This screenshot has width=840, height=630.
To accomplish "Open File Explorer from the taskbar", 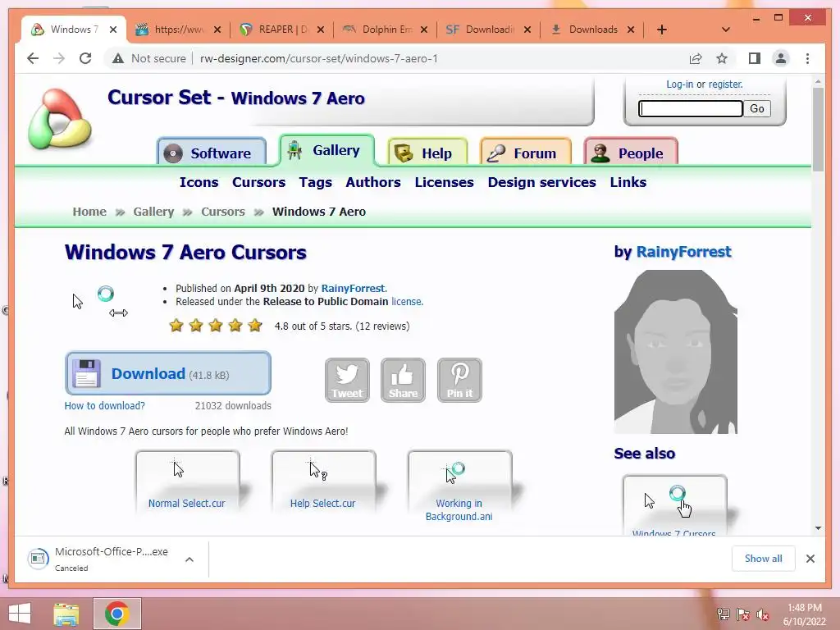I will [x=66, y=614].
